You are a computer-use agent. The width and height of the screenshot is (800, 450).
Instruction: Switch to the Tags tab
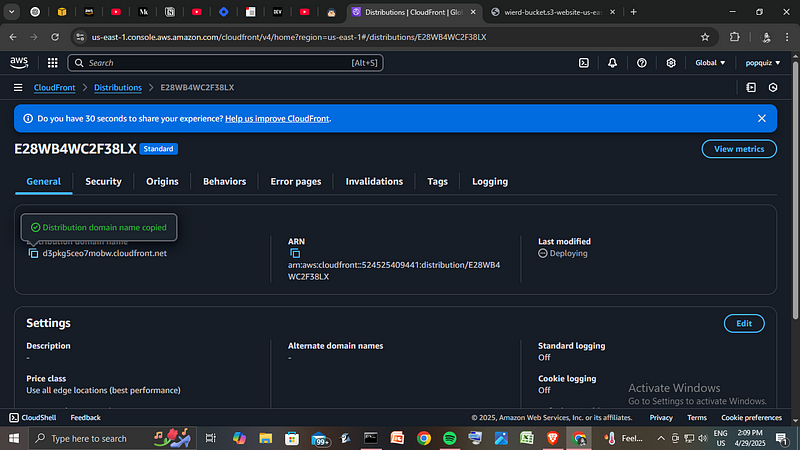coord(437,182)
